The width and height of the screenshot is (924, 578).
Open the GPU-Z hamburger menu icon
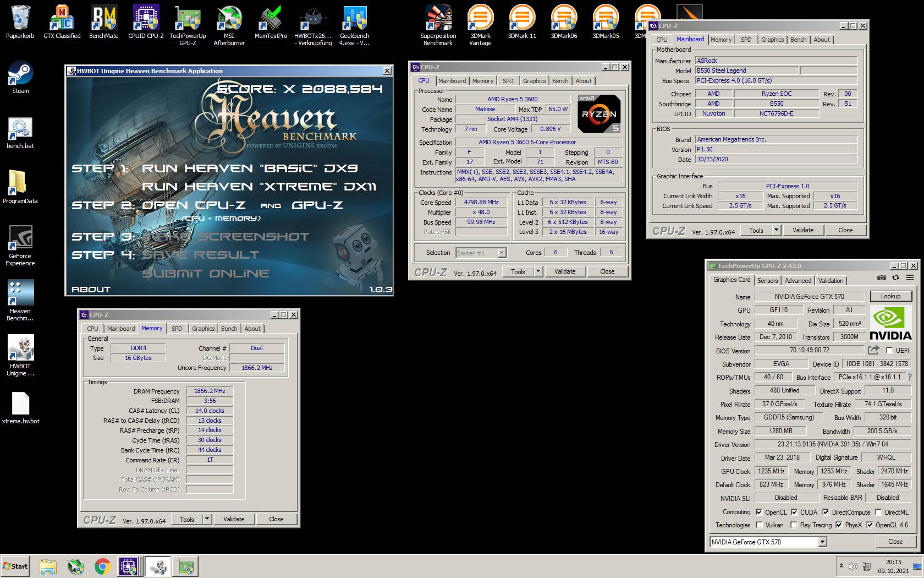[910, 278]
